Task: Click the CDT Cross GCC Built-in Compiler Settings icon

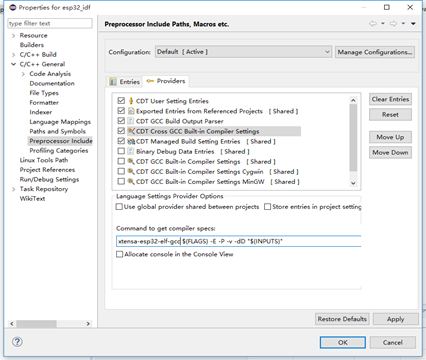Action: coord(131,131)
